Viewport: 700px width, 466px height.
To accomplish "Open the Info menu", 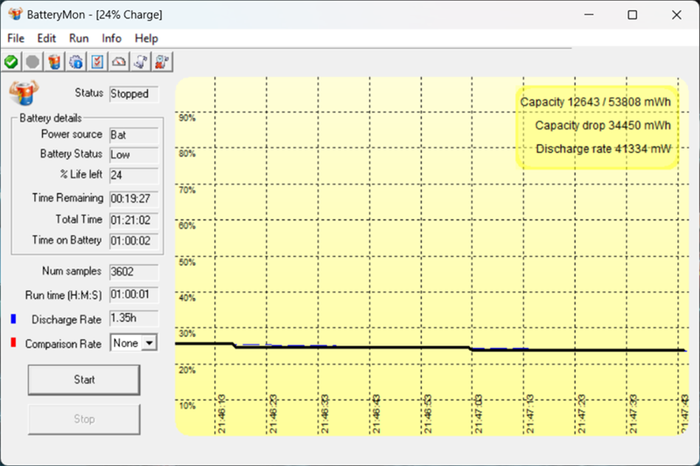I will click(111, 38).
